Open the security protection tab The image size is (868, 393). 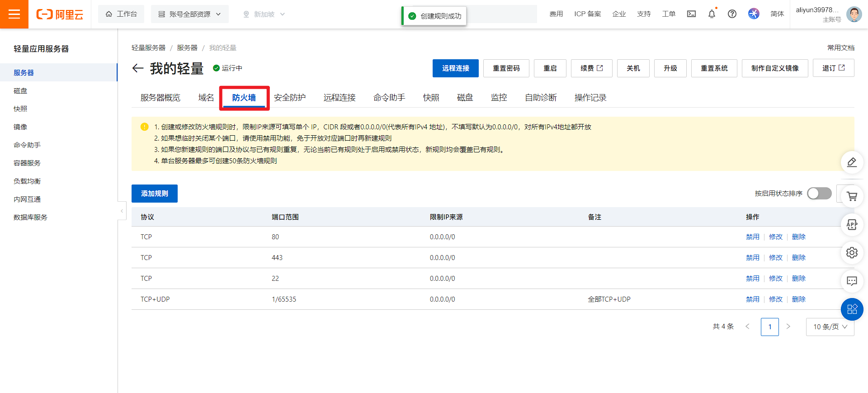coord(290,98)
